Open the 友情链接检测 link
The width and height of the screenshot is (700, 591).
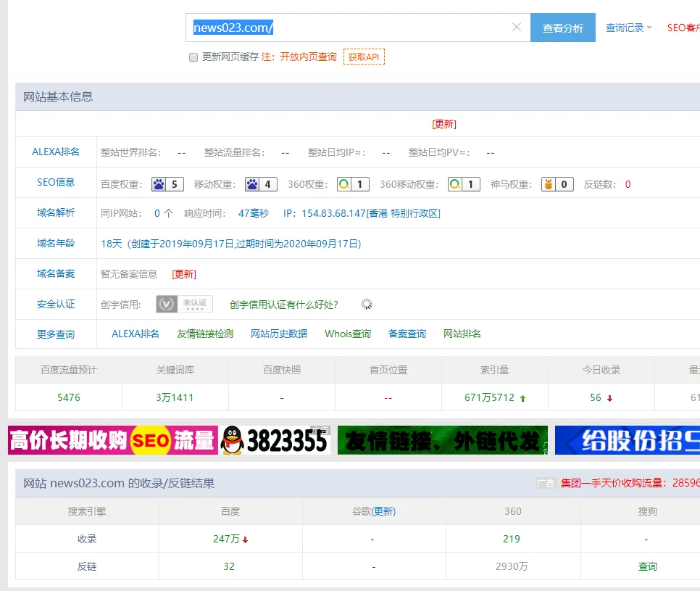[205, 334]
